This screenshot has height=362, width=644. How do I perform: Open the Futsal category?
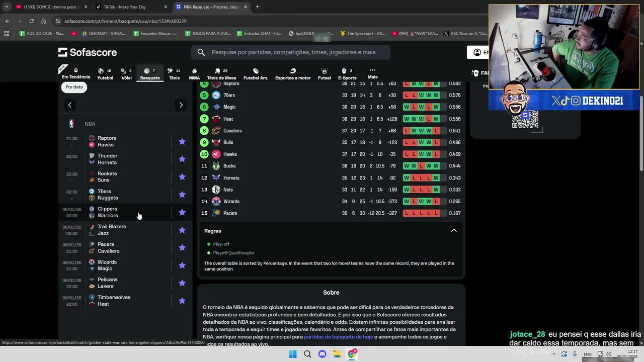coord(325,74)
